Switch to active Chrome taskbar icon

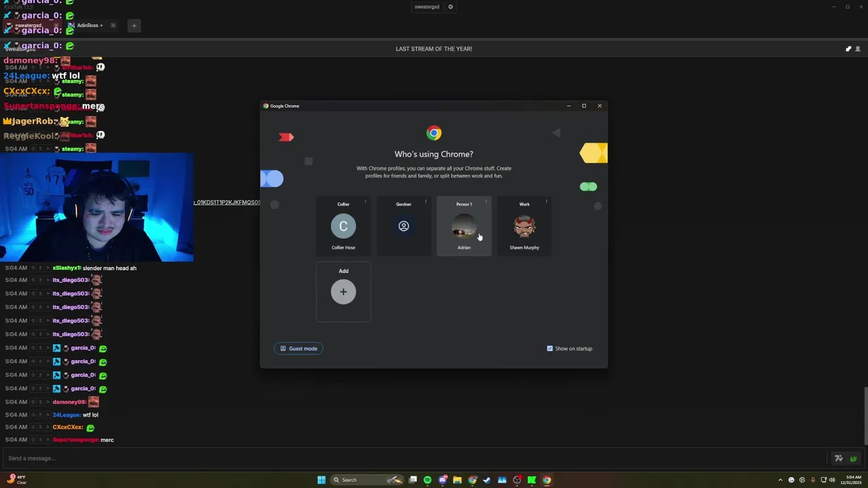click(547, 480)
